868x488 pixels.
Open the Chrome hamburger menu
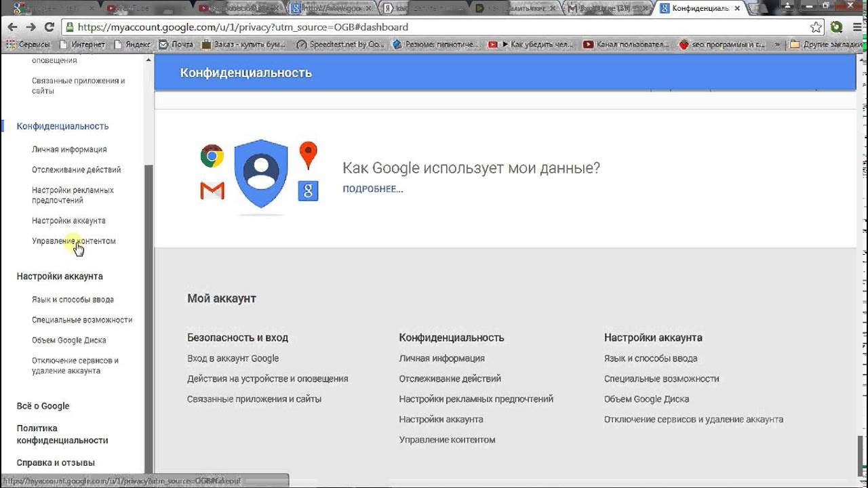(x=856, y=27)
